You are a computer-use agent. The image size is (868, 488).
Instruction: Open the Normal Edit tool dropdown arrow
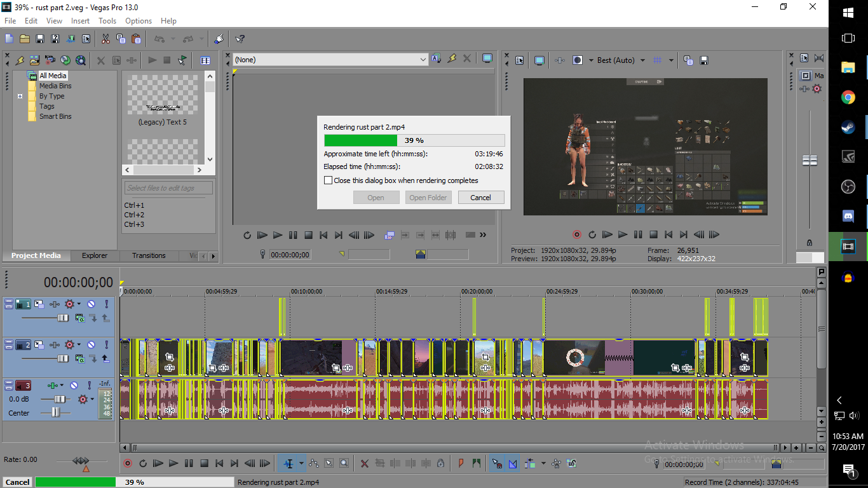coord(301,464)
